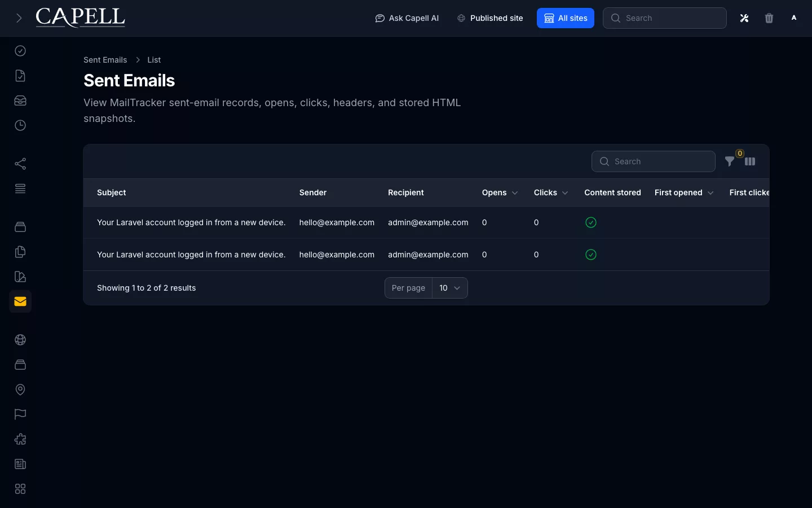Screen dimensions: 812x508
Task: Open the map pin sidebar icon
Action: [20, 389]
